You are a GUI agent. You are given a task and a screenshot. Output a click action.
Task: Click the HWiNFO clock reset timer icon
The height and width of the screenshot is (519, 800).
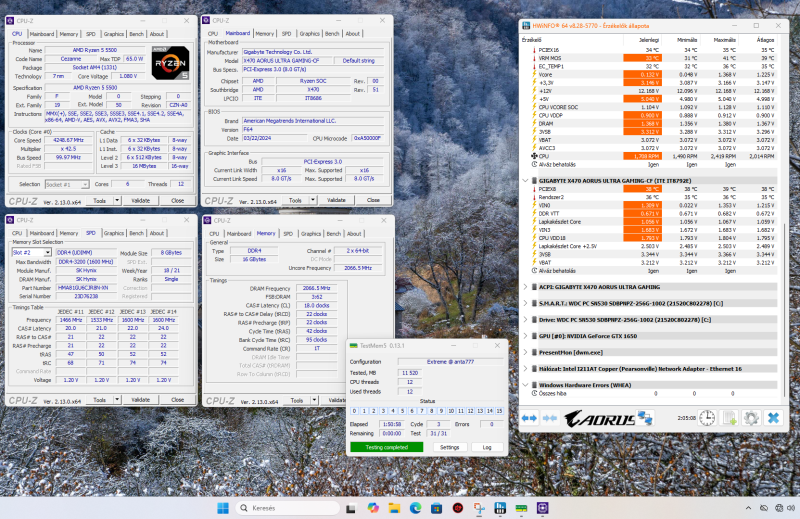point(707,418)
